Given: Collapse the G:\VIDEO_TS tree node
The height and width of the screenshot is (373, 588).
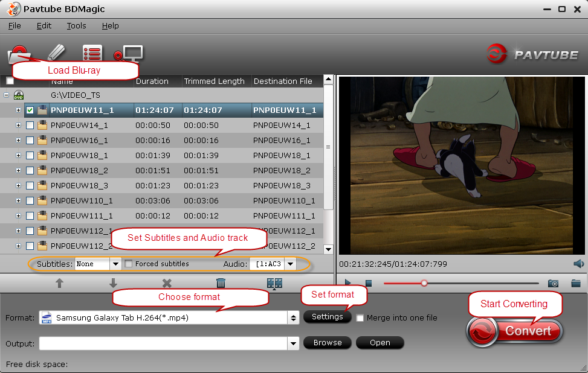Looking at the screenshot, I should point(7,95).
